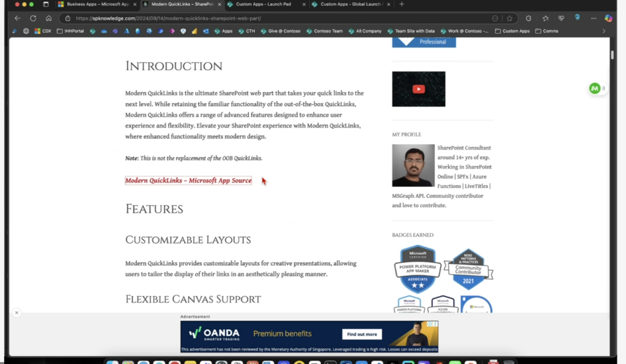Image resolution: width=626 pixels, height=364 pixels.
Task: Open the Team Site with Data bookmark
Action: click(411, 31)
